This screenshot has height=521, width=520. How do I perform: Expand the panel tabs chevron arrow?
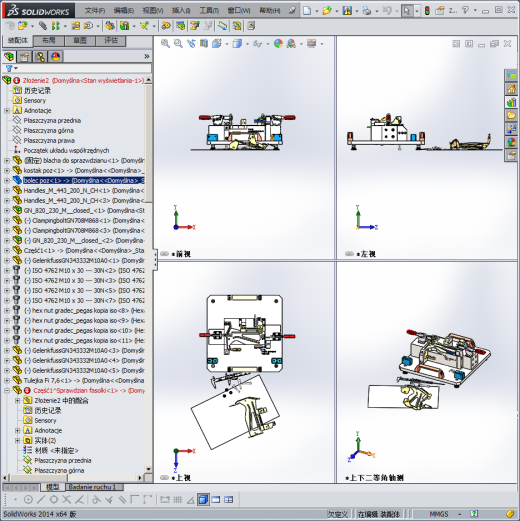[147, 56]
